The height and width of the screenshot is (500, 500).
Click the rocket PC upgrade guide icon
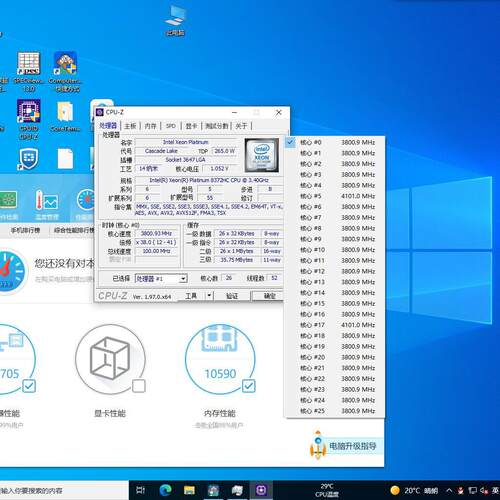click(318, 445)
